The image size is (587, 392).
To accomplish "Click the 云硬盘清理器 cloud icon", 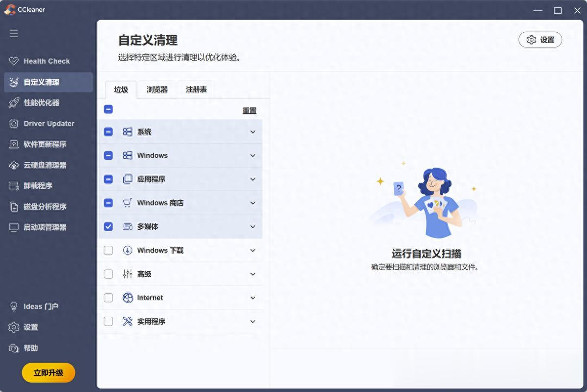I will [x=14, y=165].
